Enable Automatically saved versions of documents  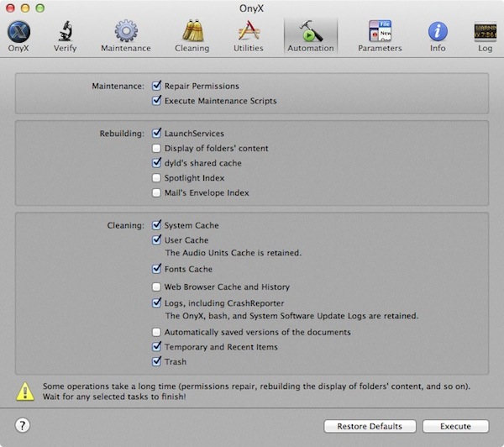pyautogui.click(x=156, y=332)
